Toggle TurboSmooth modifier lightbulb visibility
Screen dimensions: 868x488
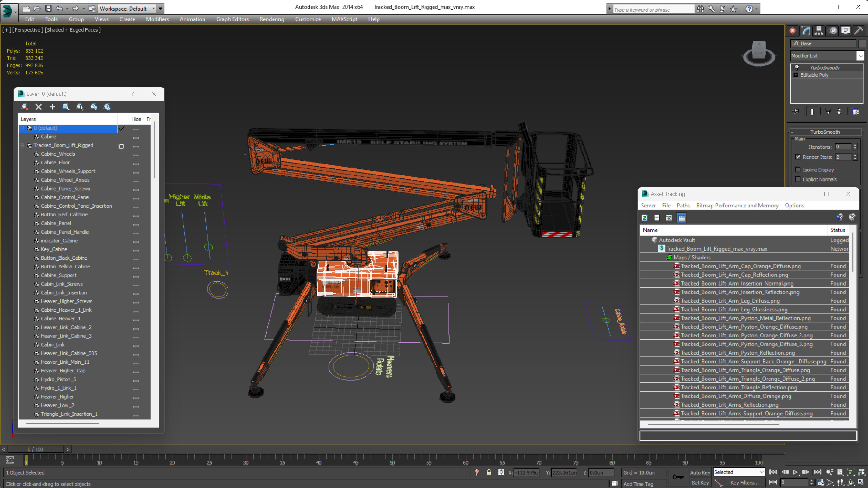tap(797, 67)
